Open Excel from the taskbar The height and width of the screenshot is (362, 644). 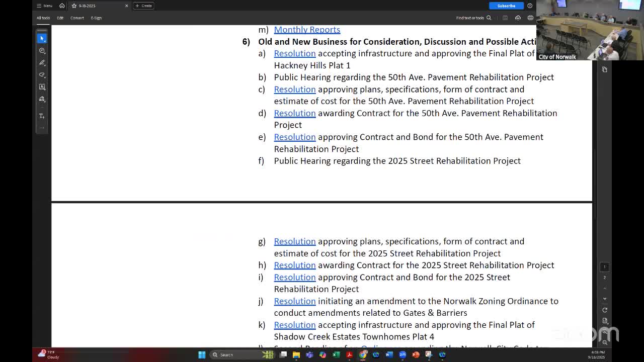336,354
